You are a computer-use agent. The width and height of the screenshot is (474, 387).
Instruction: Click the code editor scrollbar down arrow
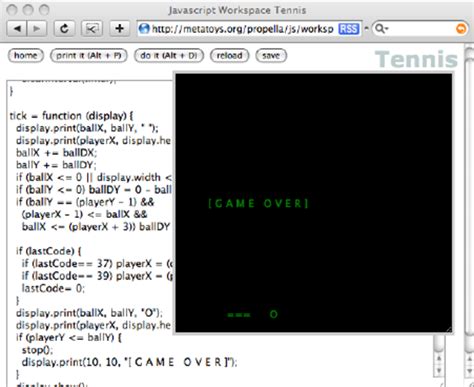[x=439, y=370]
